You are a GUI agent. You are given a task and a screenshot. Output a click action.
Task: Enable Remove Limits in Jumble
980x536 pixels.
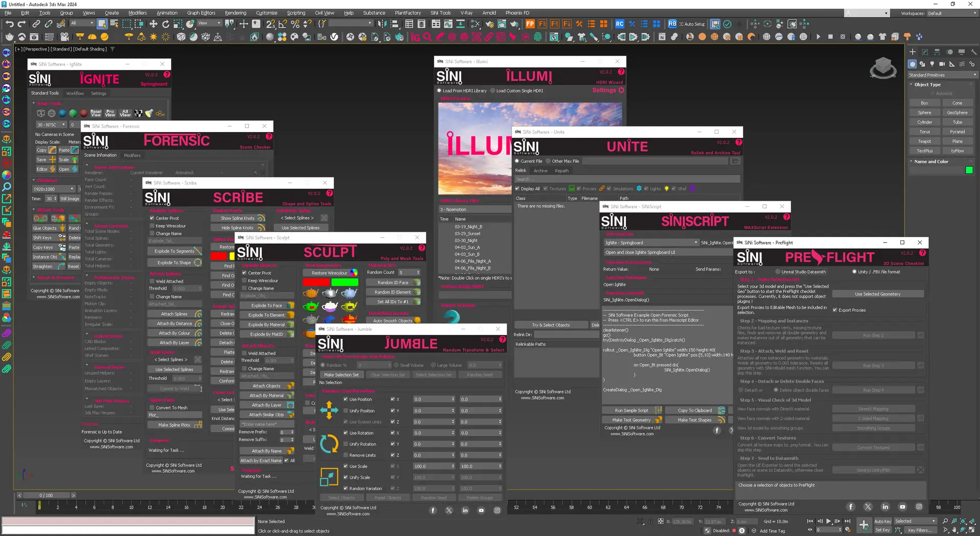pyautogui.click(x=346, y=455)
